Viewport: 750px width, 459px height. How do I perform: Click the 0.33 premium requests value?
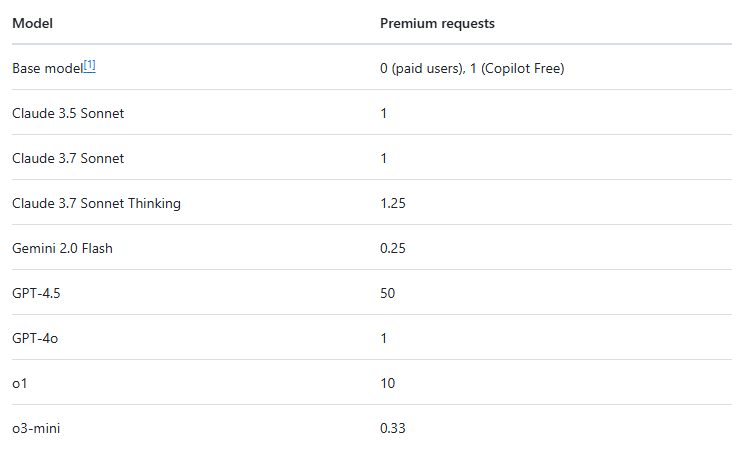pos(393,429)
